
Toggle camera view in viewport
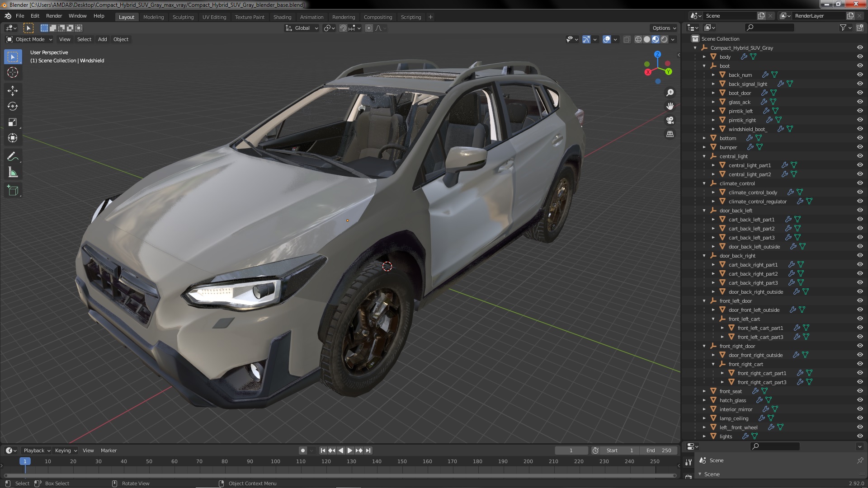point(670,121)
